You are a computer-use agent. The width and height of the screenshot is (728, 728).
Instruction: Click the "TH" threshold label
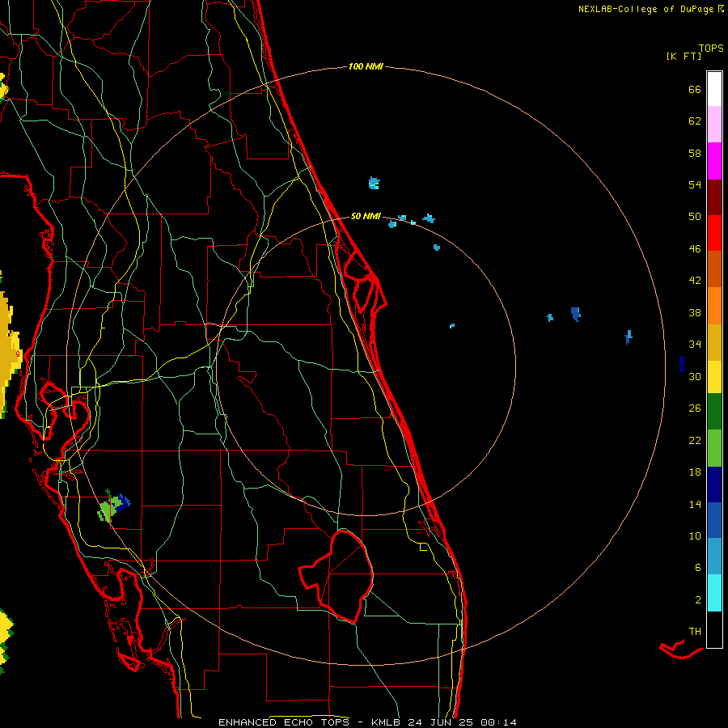695,632
